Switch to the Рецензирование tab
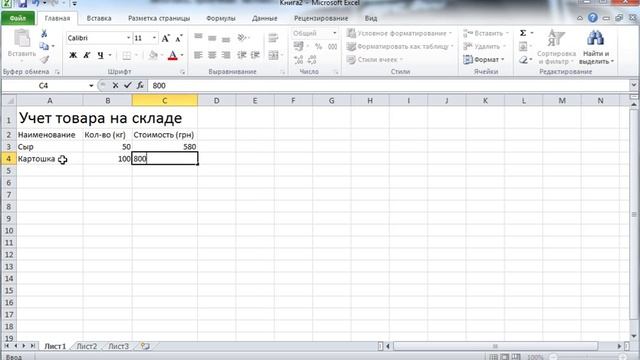The height and width of the screenshot is (360, 640). (x=321, y=18)
